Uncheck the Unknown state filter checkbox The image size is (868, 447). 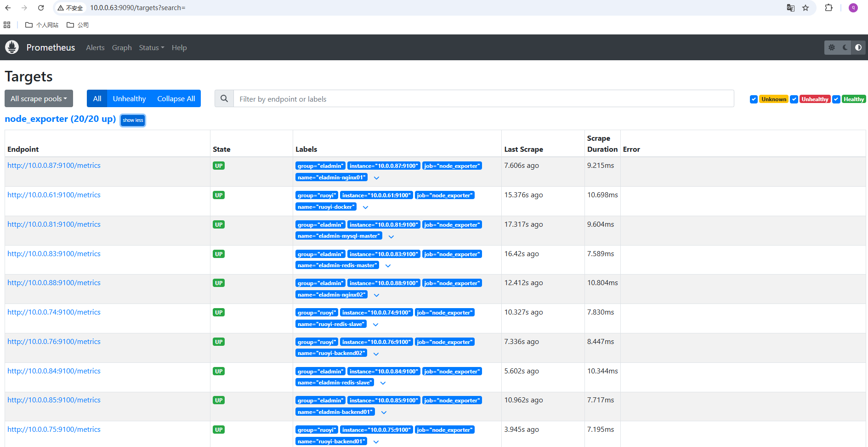(x=754, y=99)
